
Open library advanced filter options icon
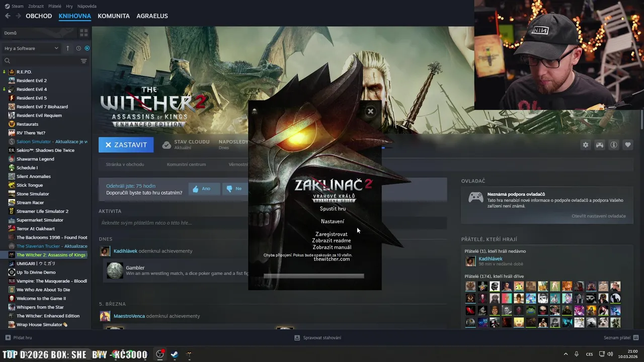click(84, 61)
